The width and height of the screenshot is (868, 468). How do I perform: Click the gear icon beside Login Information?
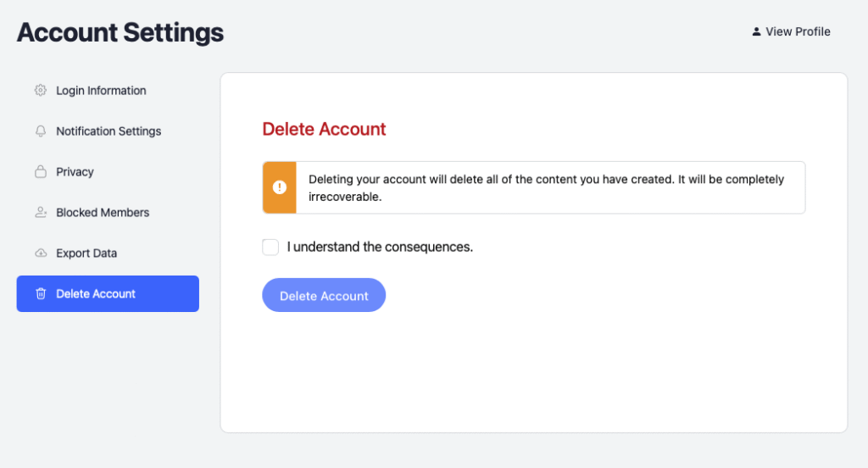[40, 91]
